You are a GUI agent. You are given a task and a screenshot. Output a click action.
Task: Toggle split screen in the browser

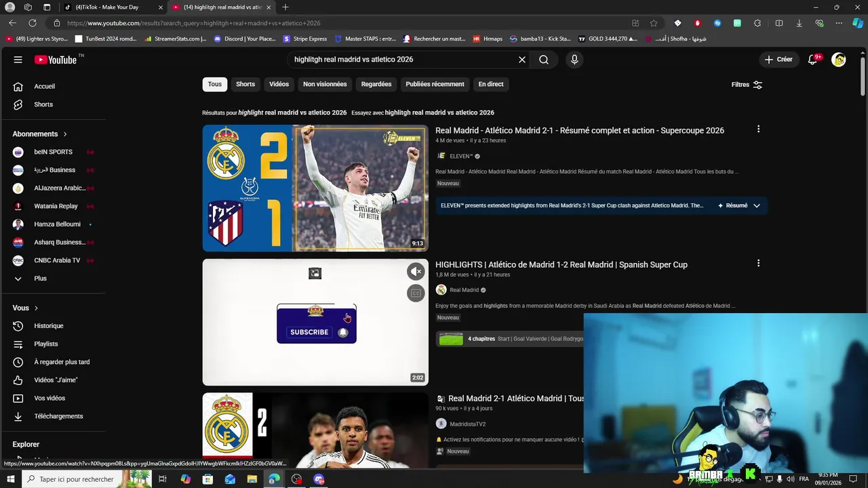coord(779,23)
